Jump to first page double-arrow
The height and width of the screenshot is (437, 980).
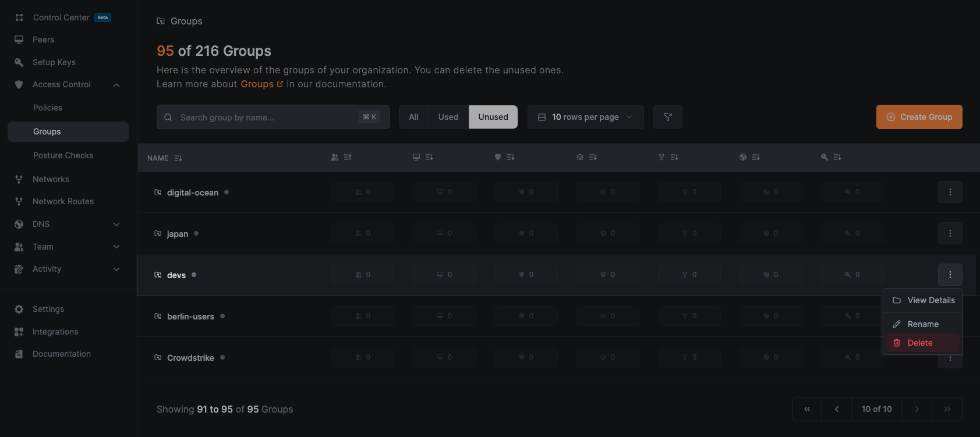807,409
